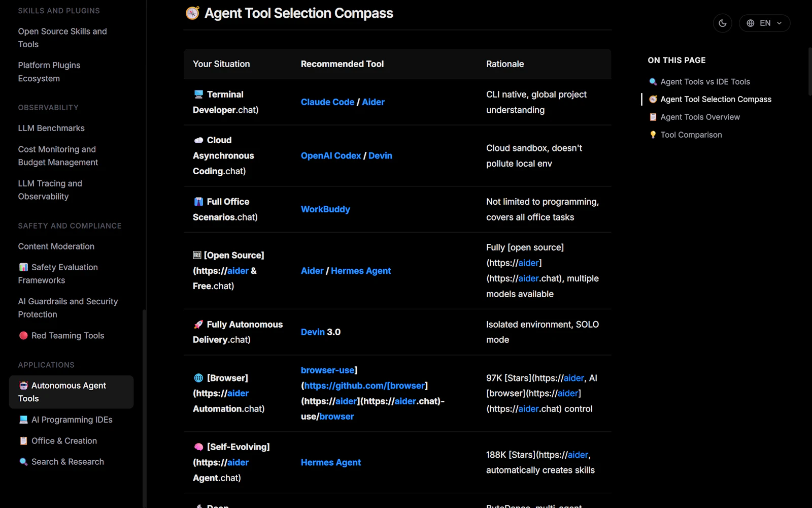Click the Full Office Scenarios icon

point(198,202)
